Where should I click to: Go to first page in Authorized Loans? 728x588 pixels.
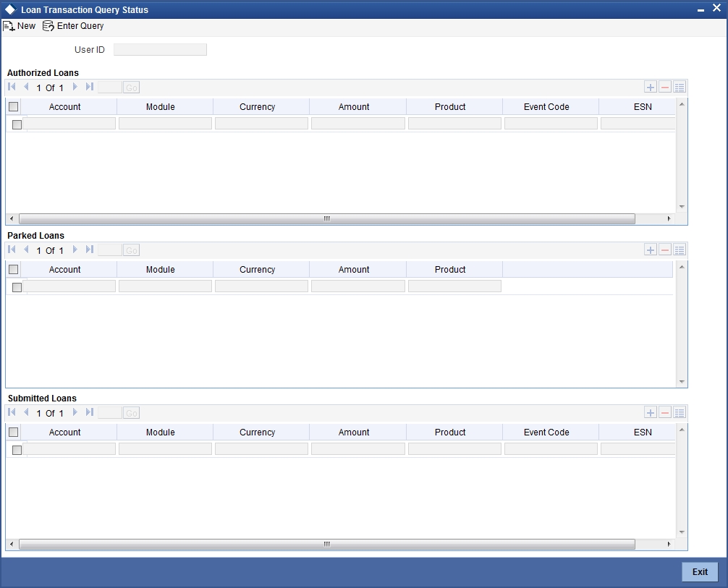tap(12, 87)
